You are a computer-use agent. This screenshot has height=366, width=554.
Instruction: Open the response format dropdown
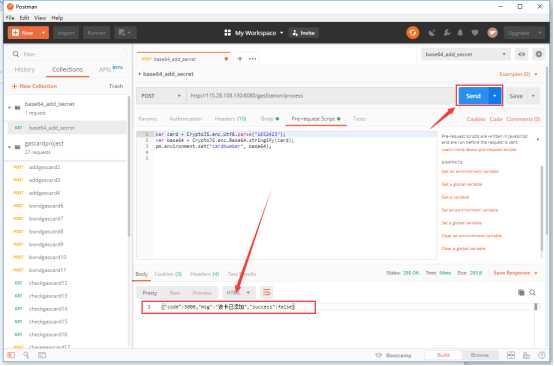coord(238,292)
